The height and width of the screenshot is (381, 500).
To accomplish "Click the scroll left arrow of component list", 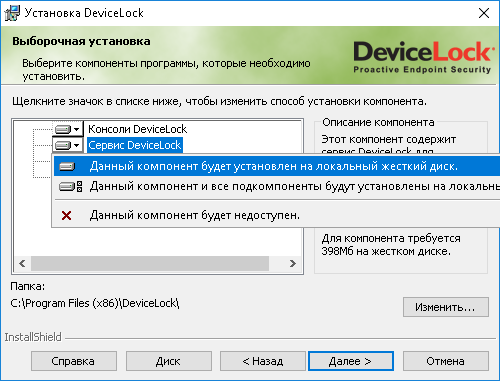I will click(x=22, y=263).
